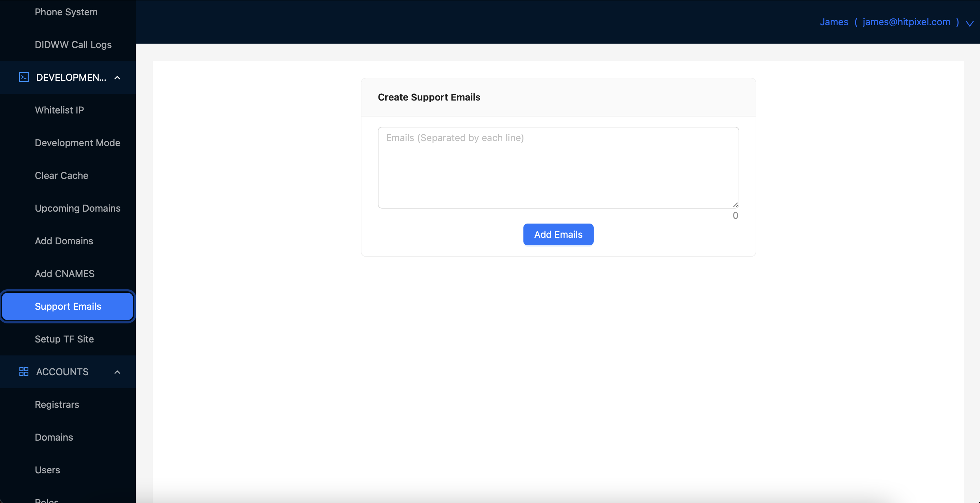The image size is (980, 503).
Task: Select the Whitelist IP menu icon
Action: click(59, 110)
